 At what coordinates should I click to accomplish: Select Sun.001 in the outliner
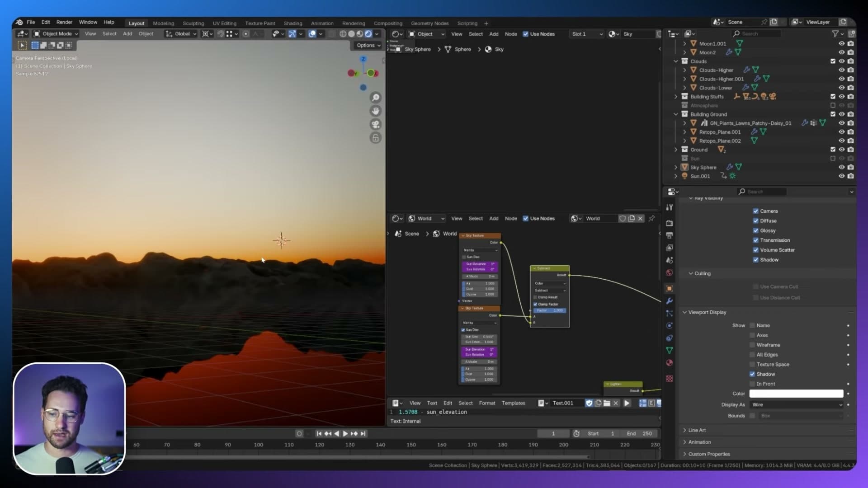click(700, 176)
